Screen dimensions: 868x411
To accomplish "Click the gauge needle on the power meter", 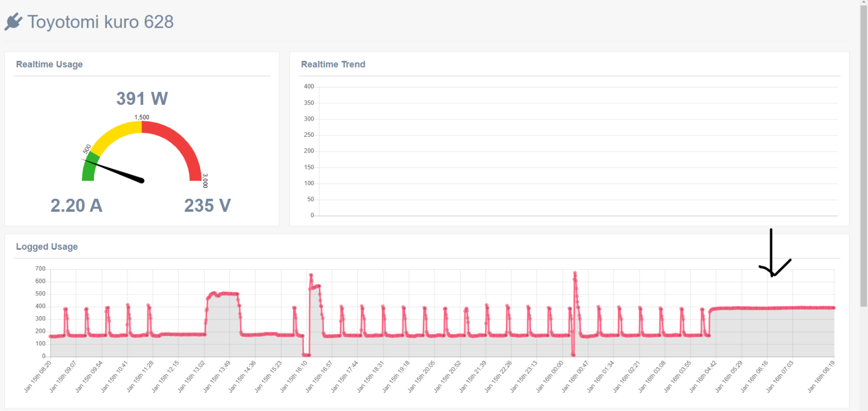I will tap(114, 170).
